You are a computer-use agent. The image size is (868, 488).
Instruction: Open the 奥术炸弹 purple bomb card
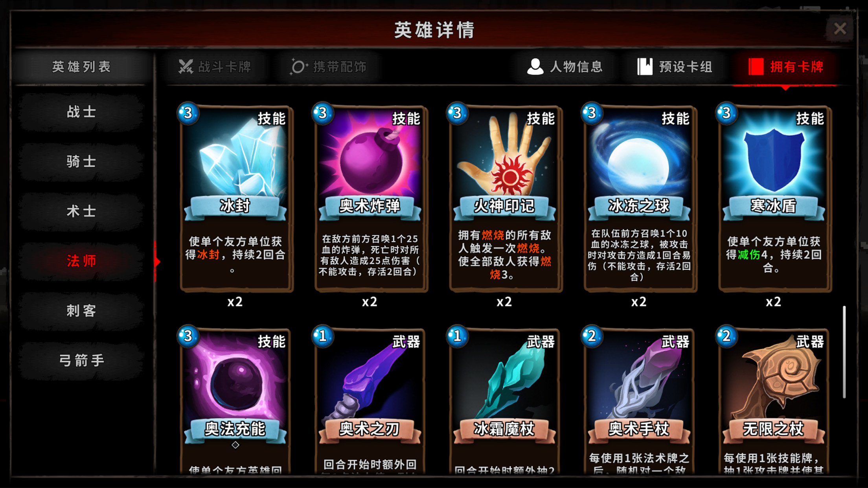click(370, 198)
